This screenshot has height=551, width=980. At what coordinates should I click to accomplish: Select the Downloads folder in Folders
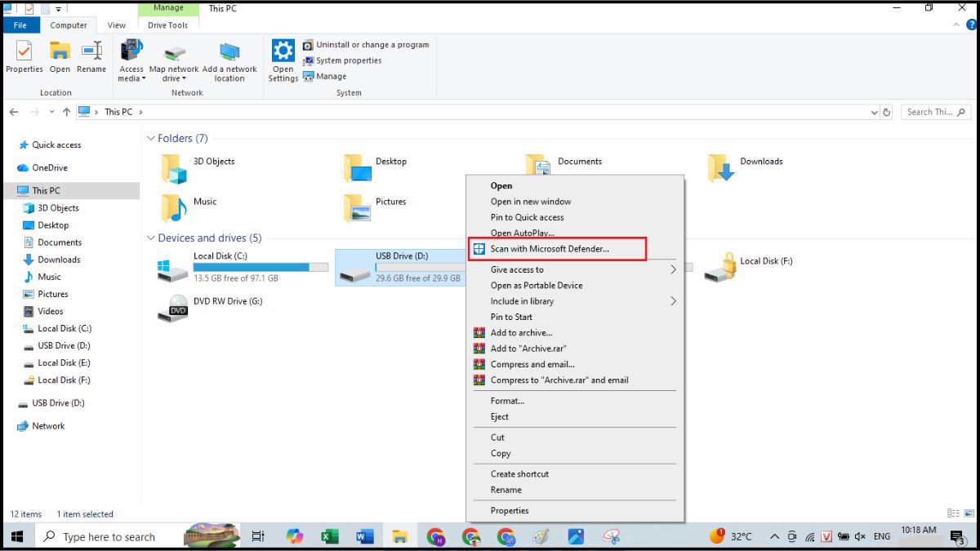point(745,167)
